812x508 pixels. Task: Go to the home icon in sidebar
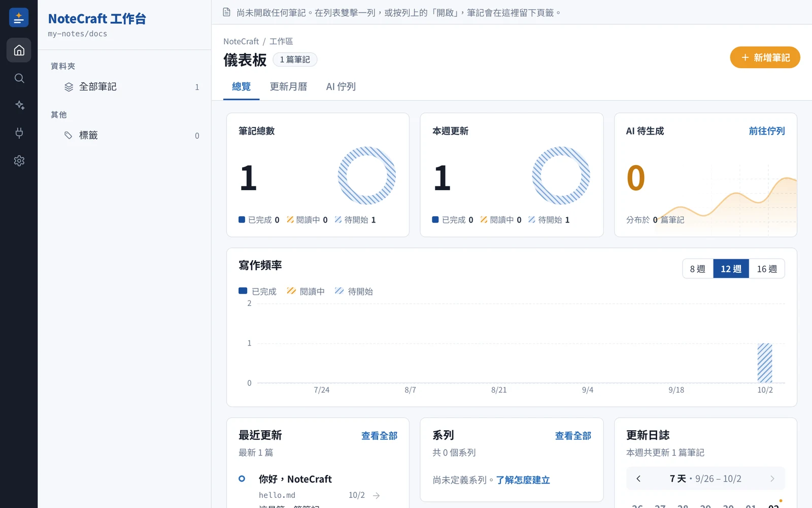pos(19,50)
